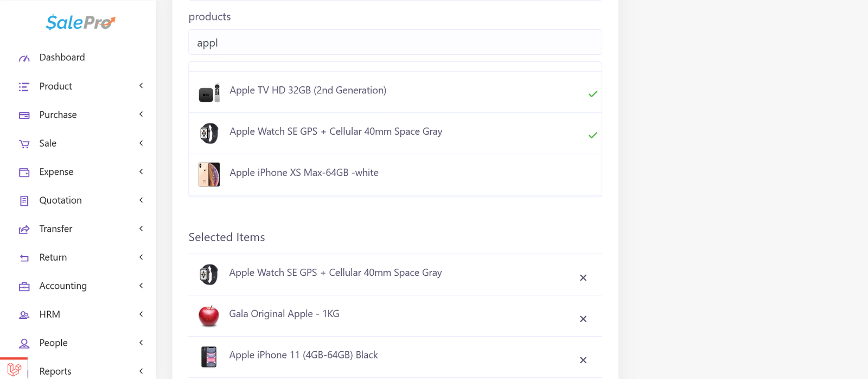
Task: Expand the Quotation submenu arrow
Action: pyautogui.click(x=141, y=200)
